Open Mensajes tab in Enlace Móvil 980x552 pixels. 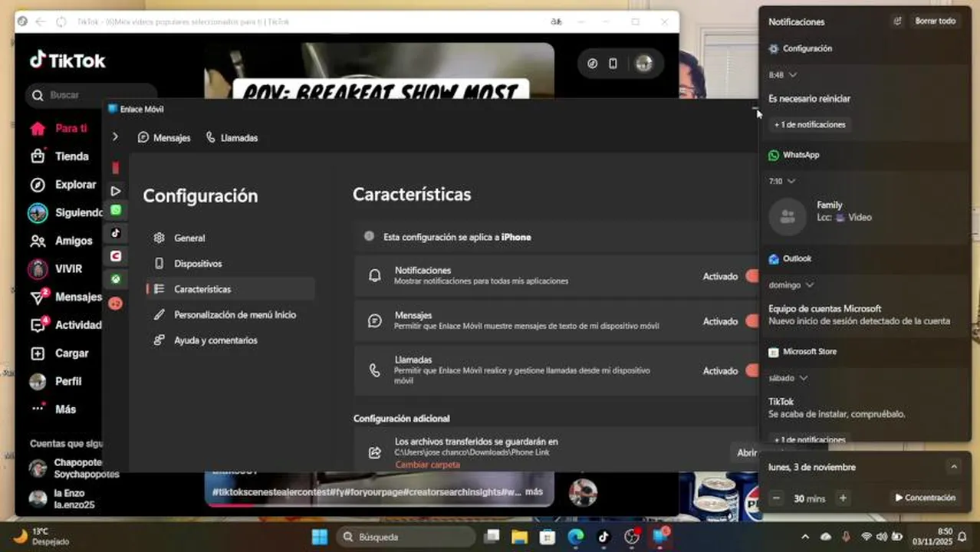164,138
